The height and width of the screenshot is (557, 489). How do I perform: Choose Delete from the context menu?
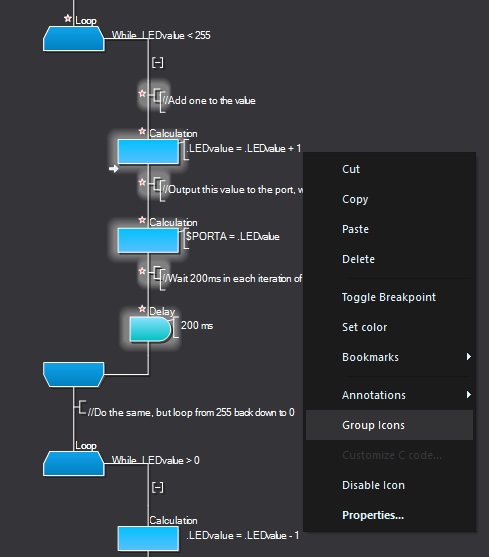(x=390, y=259)
